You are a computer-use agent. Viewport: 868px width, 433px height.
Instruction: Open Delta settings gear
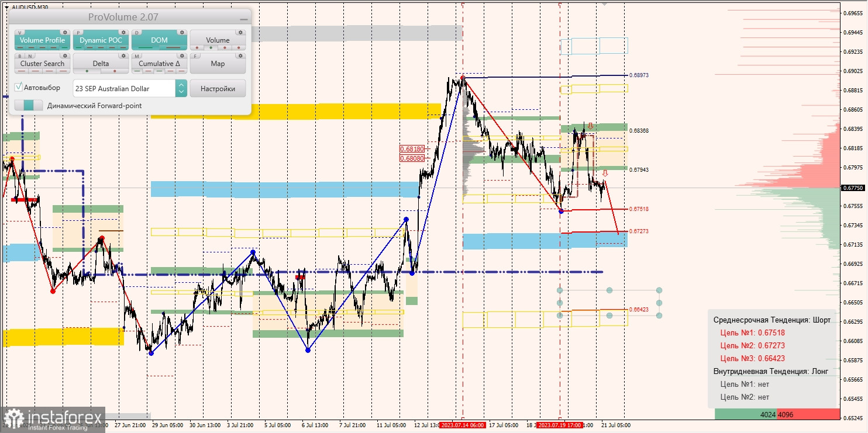pyautogui.click(x=123, y=56)
